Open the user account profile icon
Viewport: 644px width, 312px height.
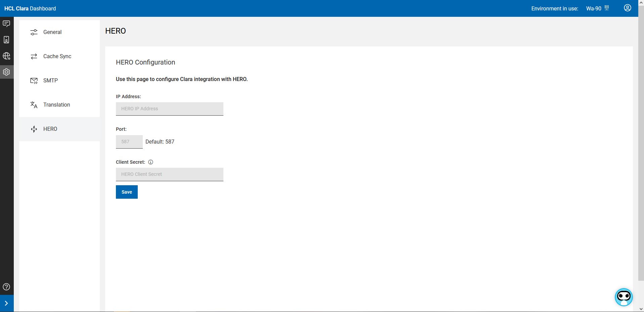[x=628, y=8]
